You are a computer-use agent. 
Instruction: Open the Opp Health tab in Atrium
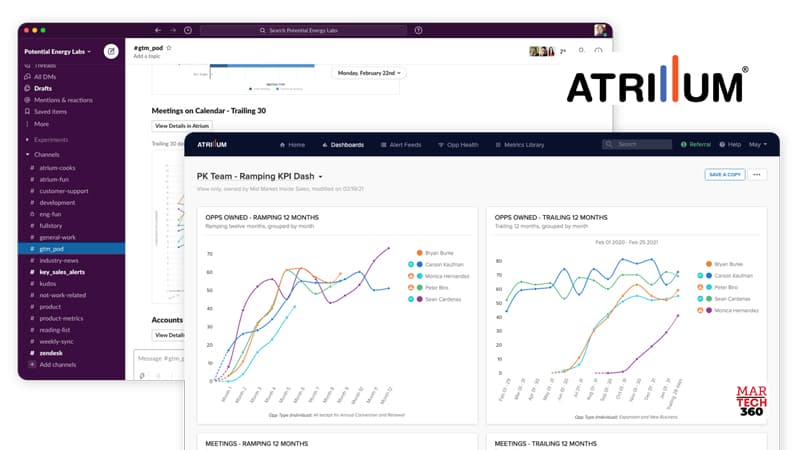458,145
